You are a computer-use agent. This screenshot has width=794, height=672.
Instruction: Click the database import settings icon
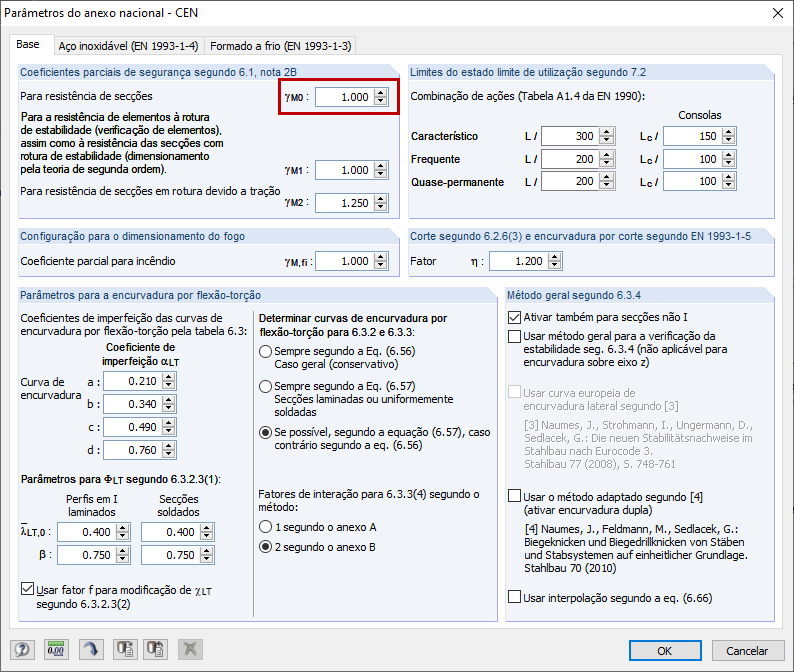155,649
